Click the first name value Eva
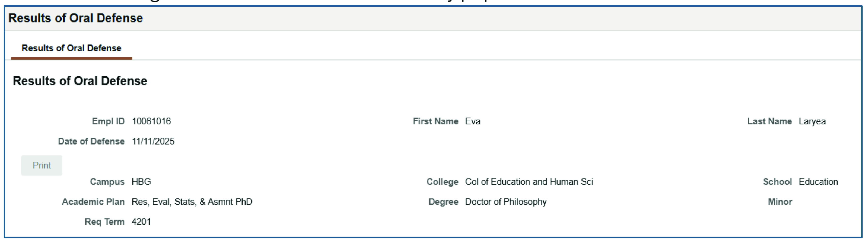The image size is (868, 243). (x=473, y=121)
